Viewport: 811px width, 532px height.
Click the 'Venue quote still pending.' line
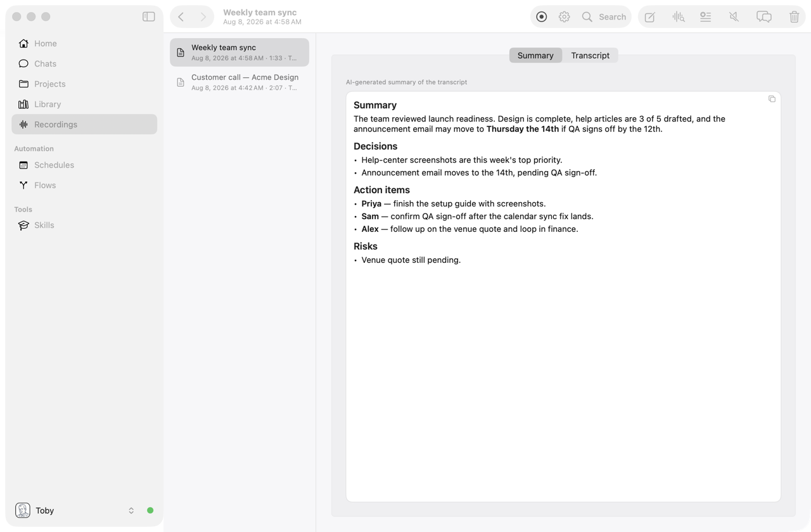pos(411,260)
